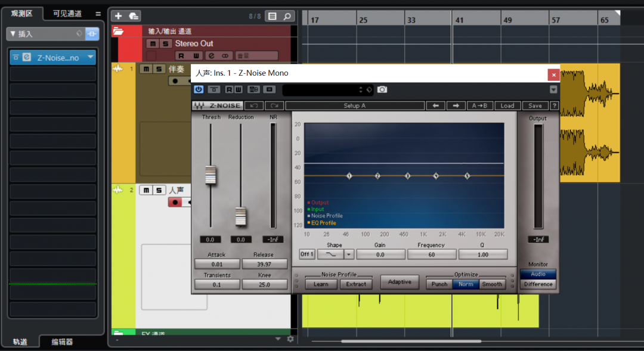Screen dimensions: 644x351
Task: Click the Extract noise profile button
Action: 356,284
